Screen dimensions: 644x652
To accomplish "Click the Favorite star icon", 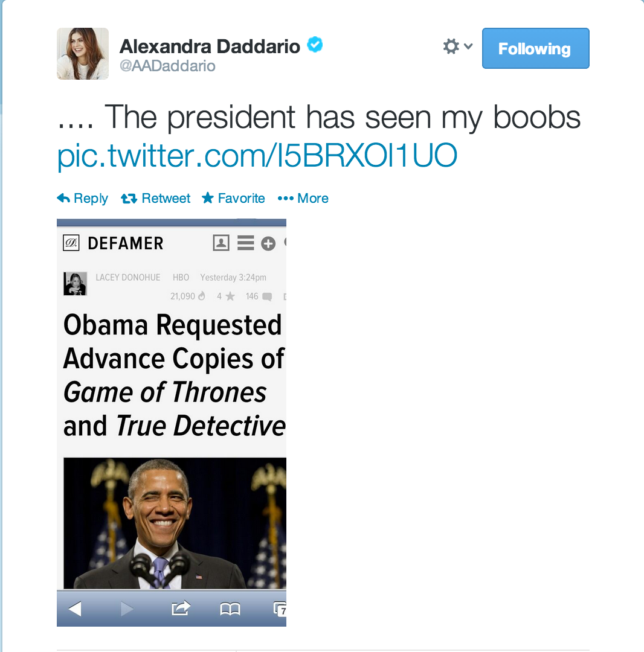I will pos(208,198).
